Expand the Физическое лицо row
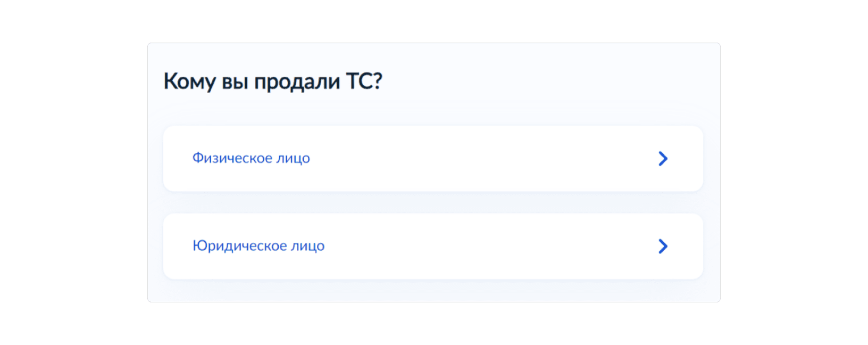 432,159
